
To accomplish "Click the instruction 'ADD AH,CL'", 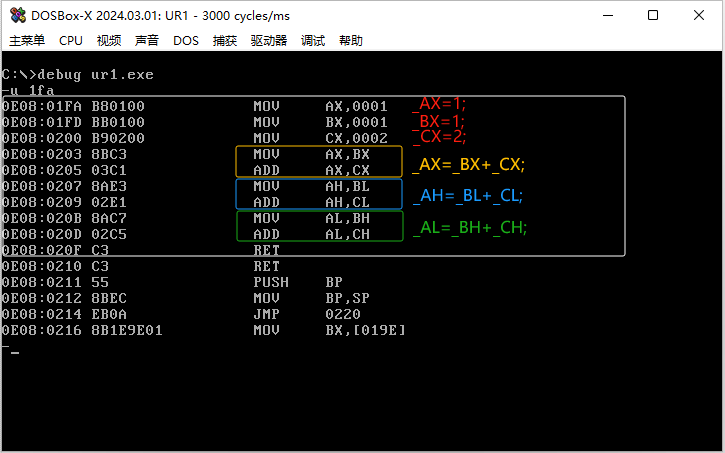I will [x=311, y=202].
